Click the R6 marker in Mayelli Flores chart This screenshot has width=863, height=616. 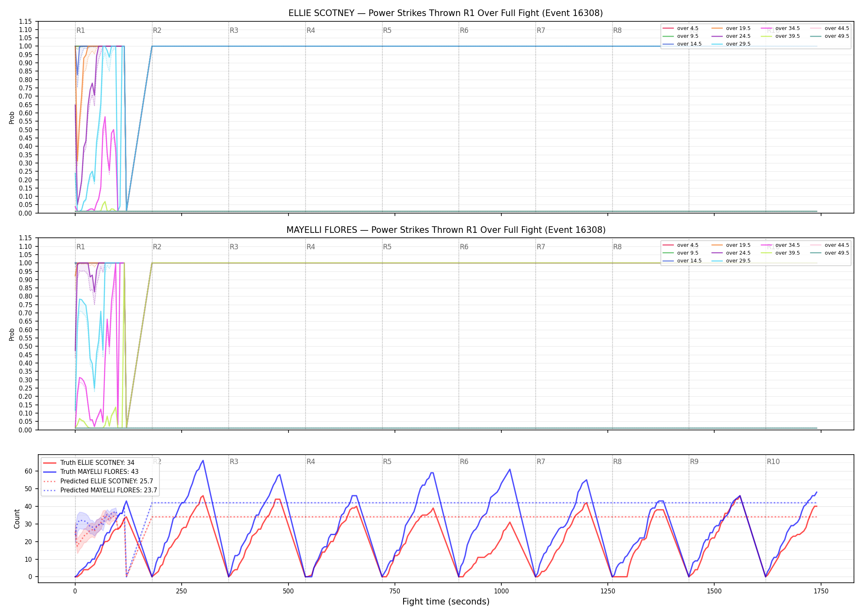pyautogui.click(x=464, y=247)
